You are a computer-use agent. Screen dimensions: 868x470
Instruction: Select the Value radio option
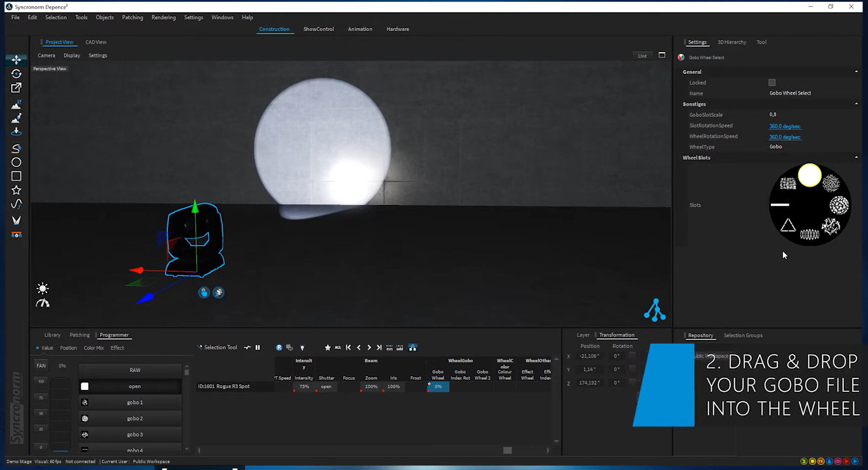(37, 348)
